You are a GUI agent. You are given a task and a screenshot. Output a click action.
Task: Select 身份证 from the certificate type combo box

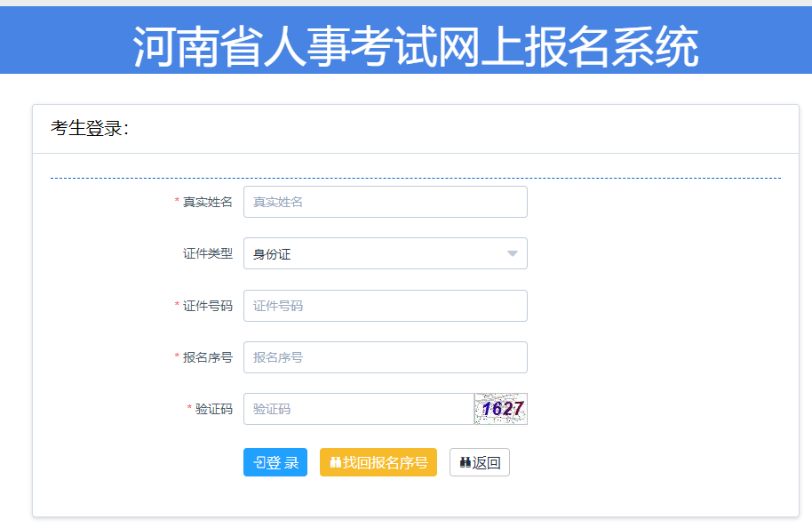pos(386,253)
